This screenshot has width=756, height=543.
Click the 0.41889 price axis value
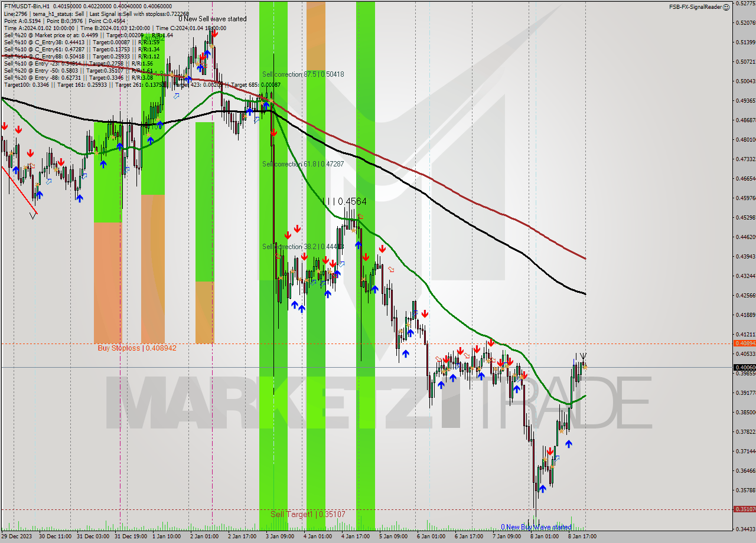pyautogui.click(x=744, y=315)
